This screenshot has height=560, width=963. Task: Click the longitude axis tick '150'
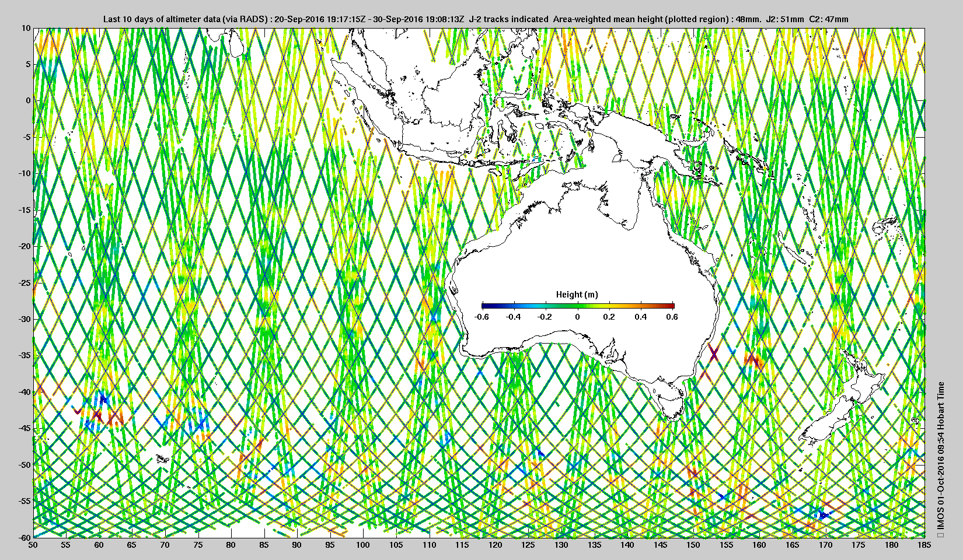point(693,545)
